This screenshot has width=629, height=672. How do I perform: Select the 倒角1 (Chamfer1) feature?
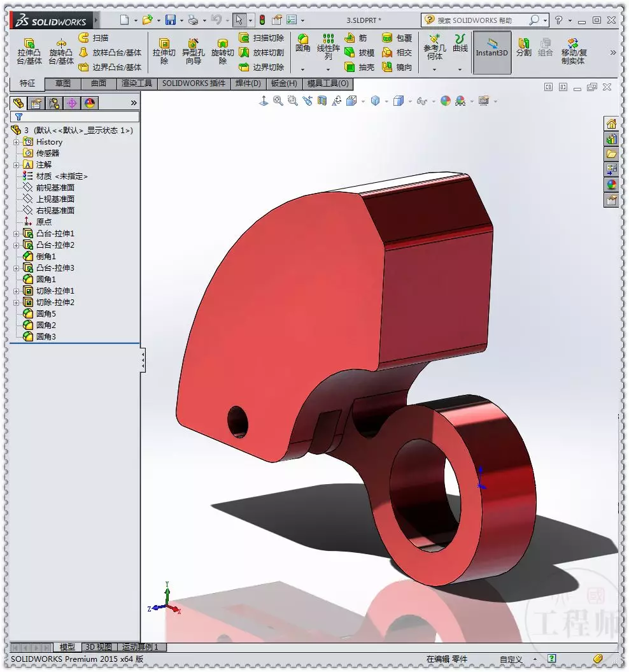[46, 256]
